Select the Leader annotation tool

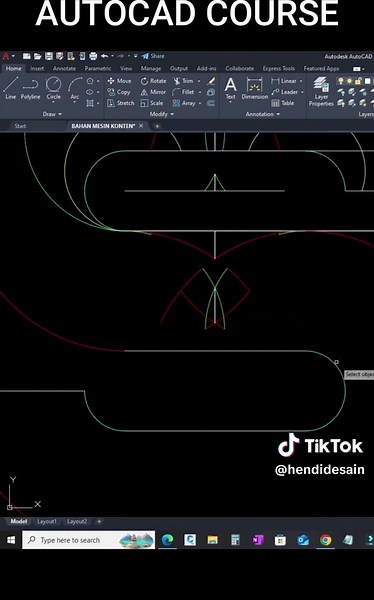click(x=284, y=92)
